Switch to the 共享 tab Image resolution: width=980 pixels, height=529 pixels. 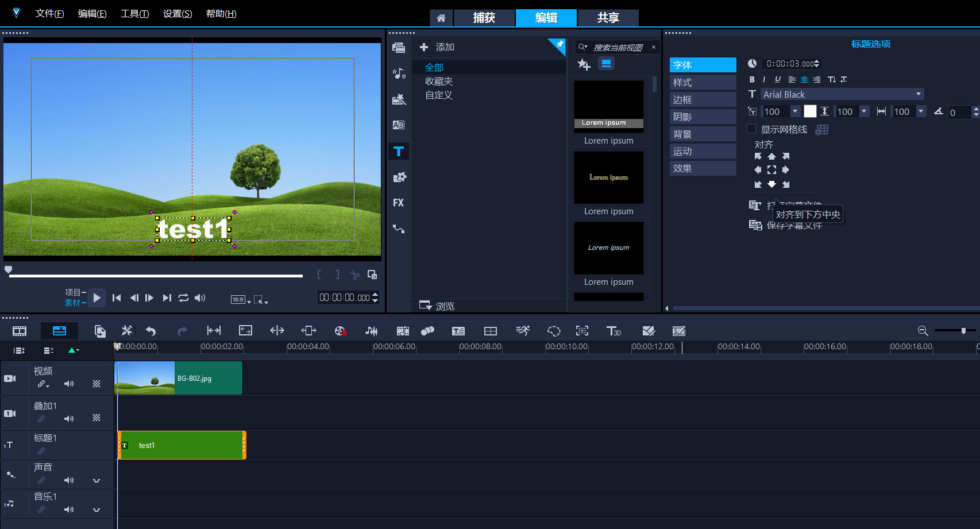608,18
